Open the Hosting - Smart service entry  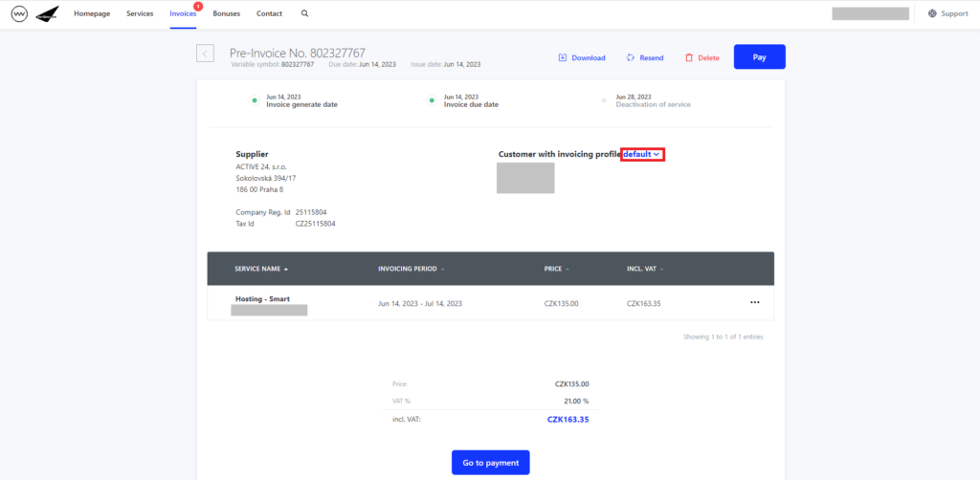coord(262,299)
